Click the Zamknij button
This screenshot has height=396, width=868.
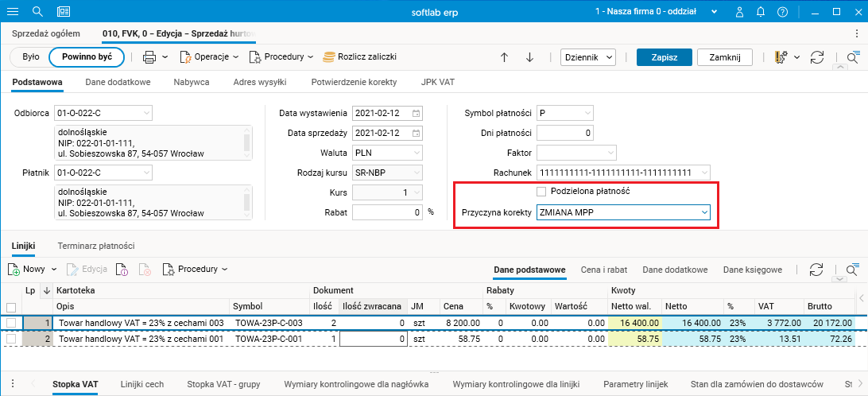pos(725,57)
